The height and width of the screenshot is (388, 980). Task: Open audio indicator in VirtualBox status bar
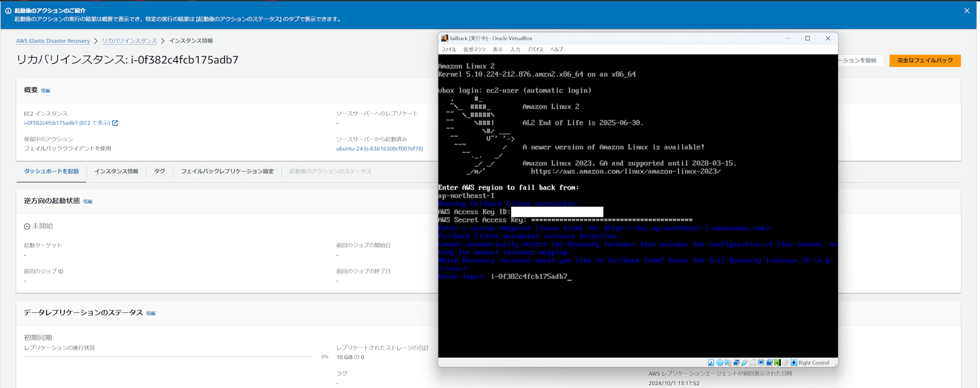728,362
